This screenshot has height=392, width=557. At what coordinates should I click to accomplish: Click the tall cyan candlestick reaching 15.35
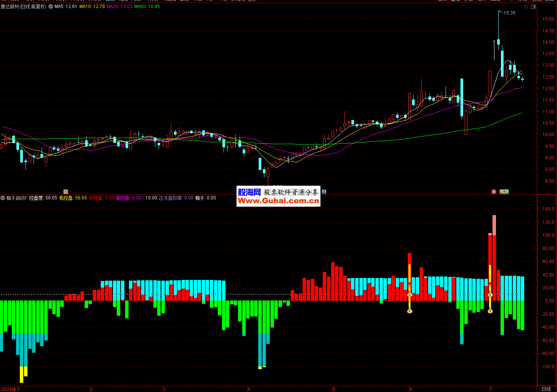click(x=498, y=31)
